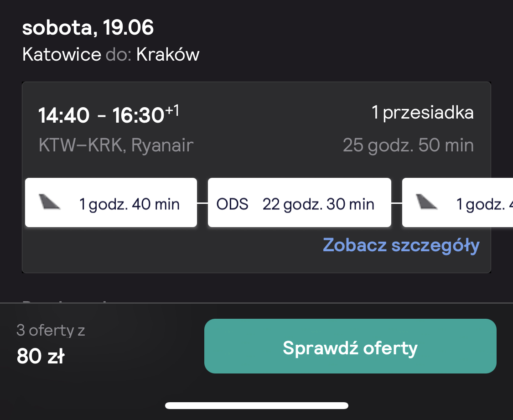This screenshot has width=513, height=420.
Task: Open the 1 godz. 40 min flight segment card
Action: click(111, 202)
